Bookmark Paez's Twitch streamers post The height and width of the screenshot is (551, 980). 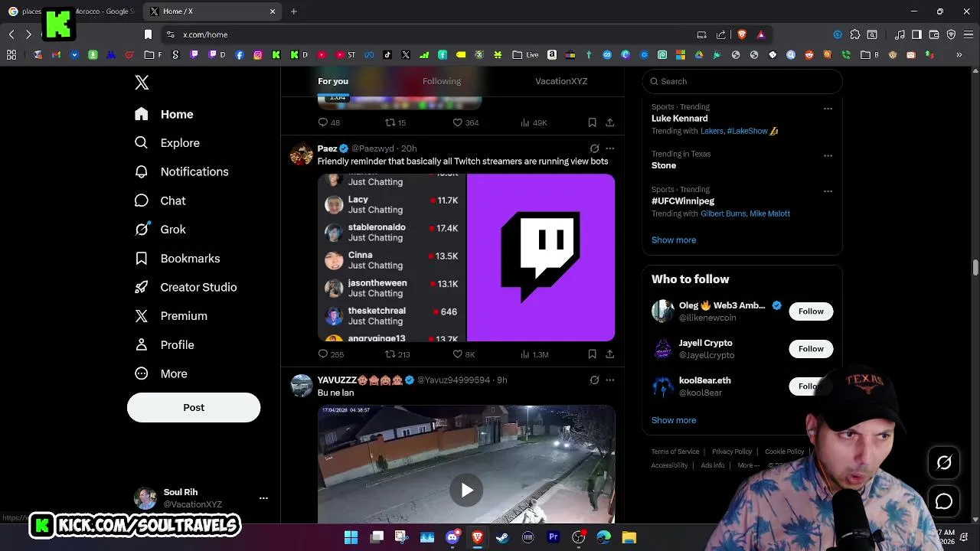pyautogui.click(x=592, y=354)
